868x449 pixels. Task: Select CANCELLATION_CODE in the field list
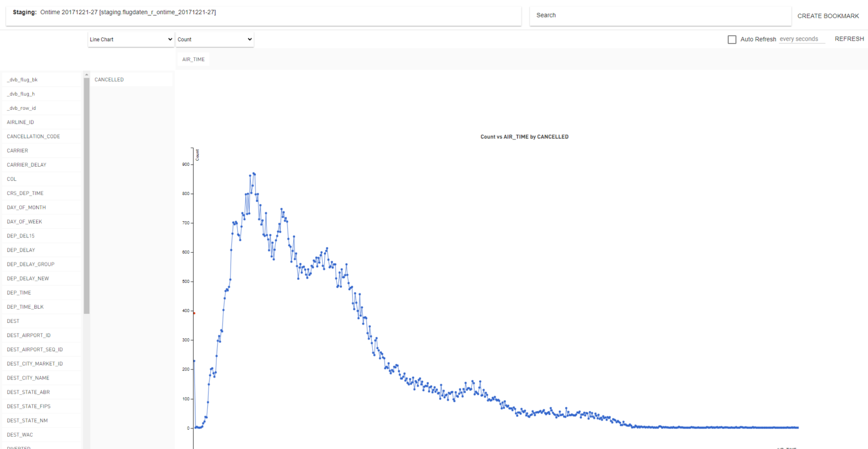[33, 136]
